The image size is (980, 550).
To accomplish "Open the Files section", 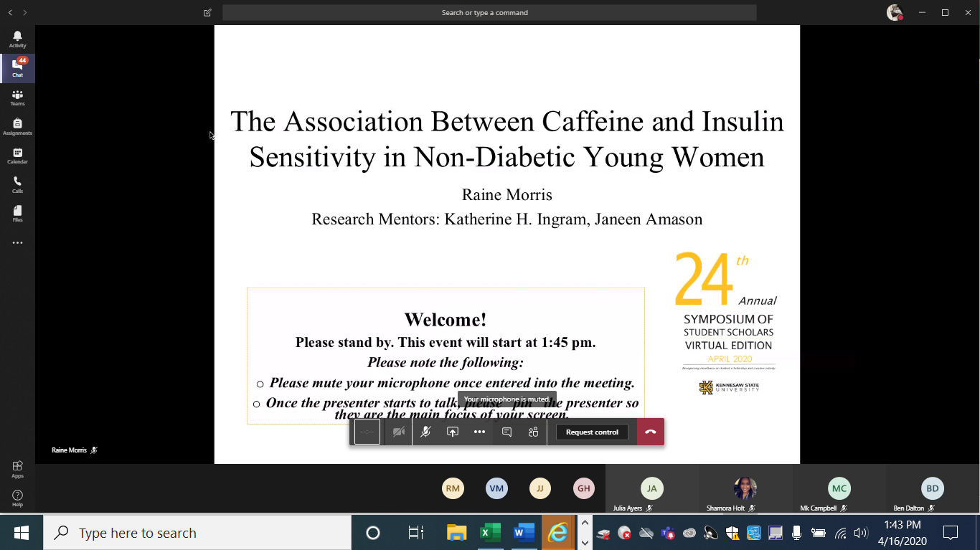I will 17,214.
